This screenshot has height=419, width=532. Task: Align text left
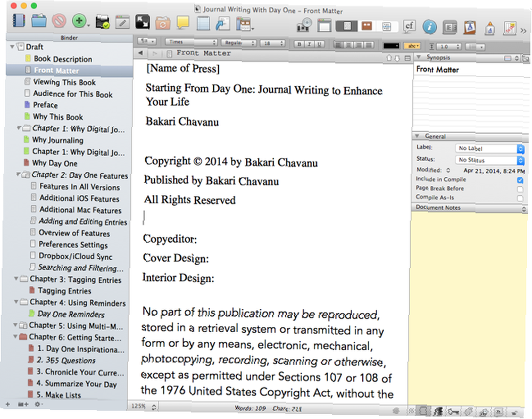click(x=338, y=45)
